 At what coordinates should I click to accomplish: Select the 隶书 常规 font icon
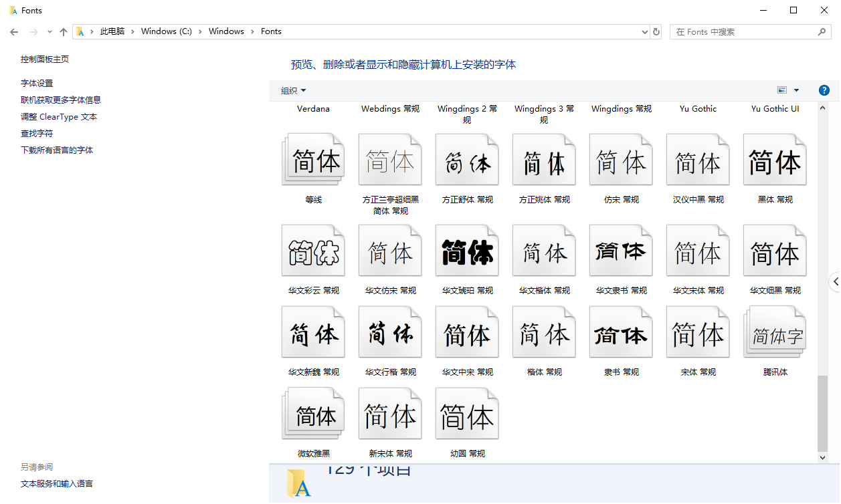[x=621, y=332]
